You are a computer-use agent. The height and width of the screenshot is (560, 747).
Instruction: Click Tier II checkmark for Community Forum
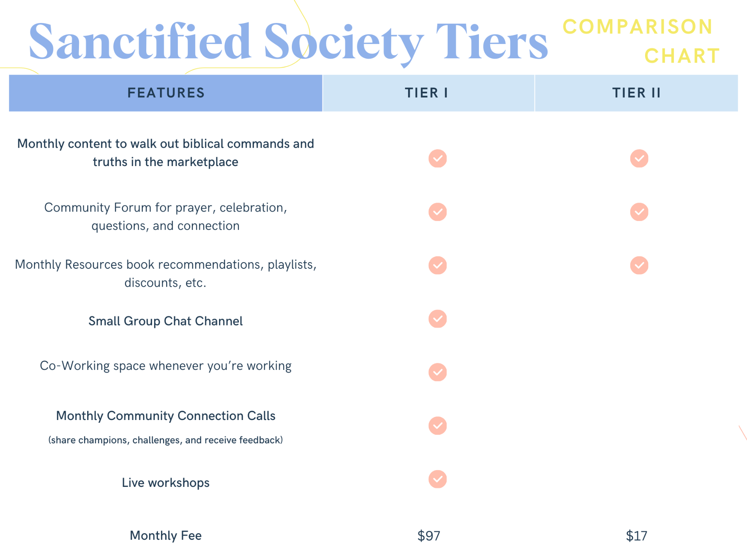pos(639,212)
